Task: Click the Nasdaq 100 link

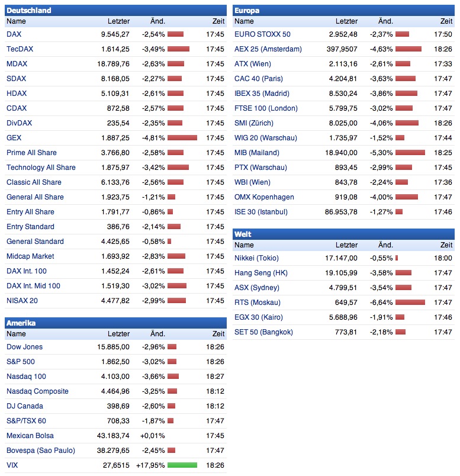Action: pos(26,377)
